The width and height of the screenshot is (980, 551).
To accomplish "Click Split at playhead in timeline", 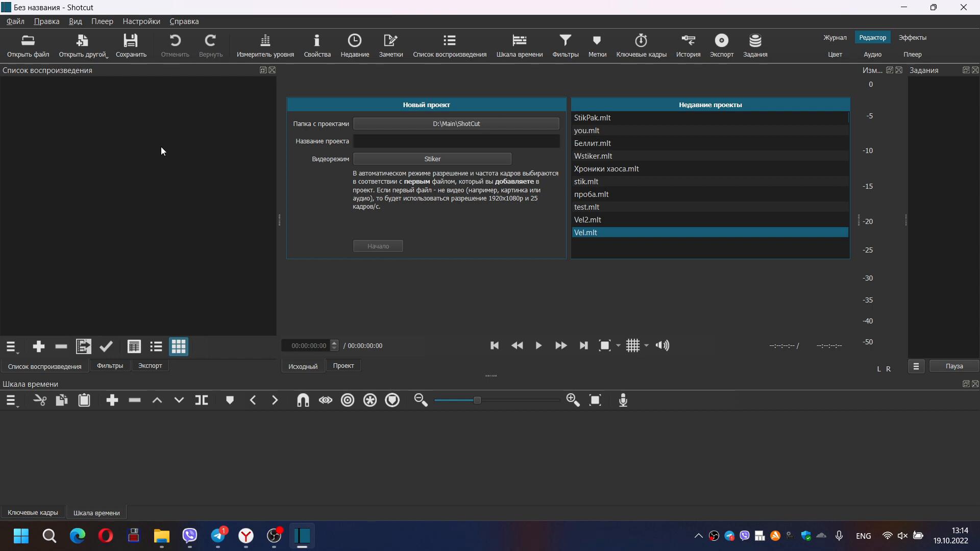I will click(x=202, y=400).
